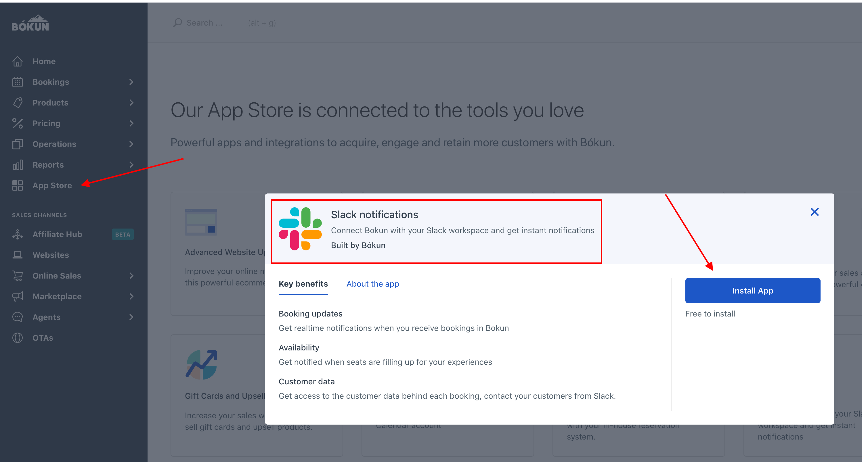
Task: Click the Marketplace megaphone icon
Action: coord(18,298)
